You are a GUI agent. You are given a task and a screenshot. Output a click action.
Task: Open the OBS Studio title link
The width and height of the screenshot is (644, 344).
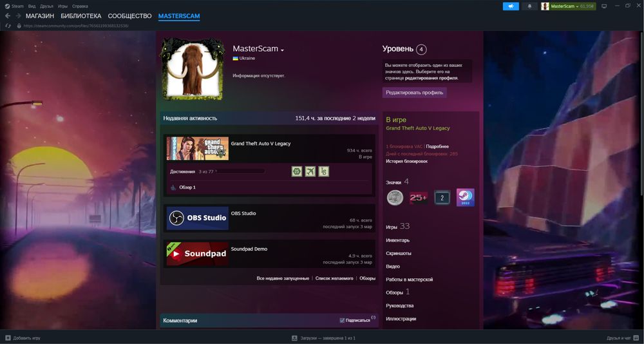click(243, 213)
